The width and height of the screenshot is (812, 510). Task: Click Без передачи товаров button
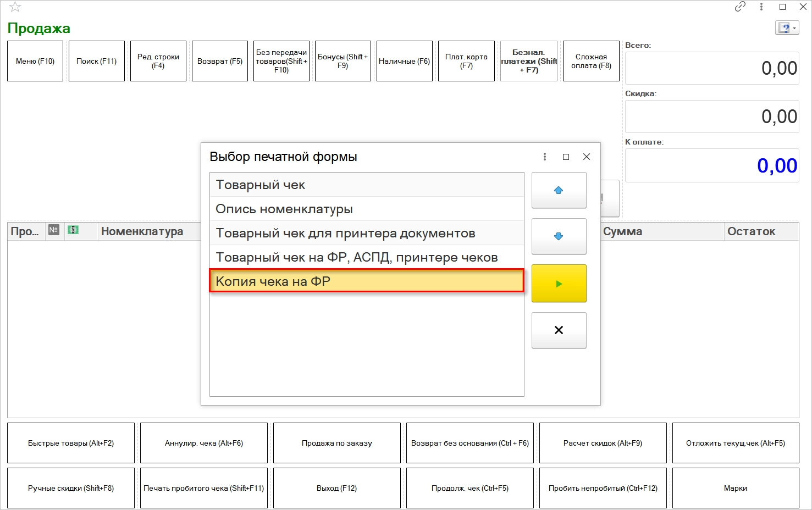point(281,61)
